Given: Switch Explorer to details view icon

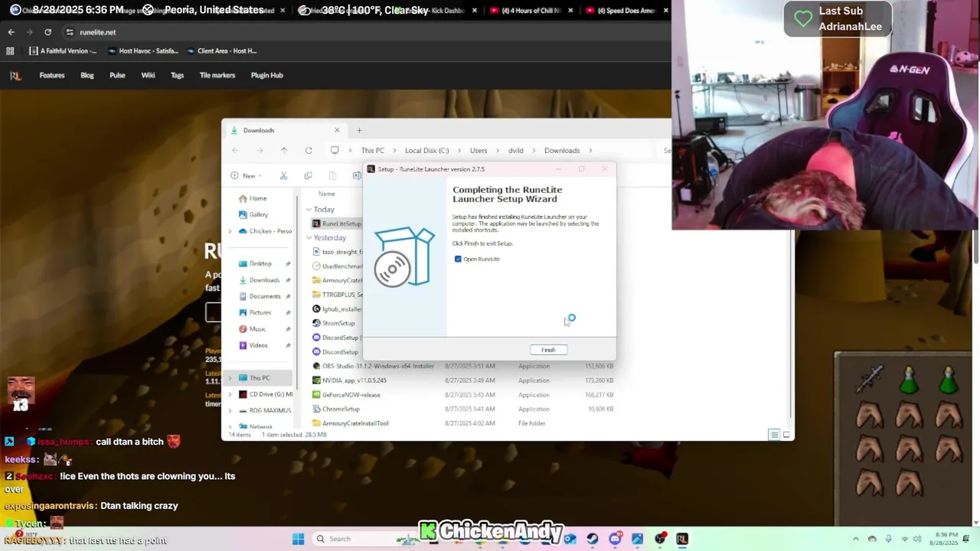Looking at the screenshot, I should [774, 435].
